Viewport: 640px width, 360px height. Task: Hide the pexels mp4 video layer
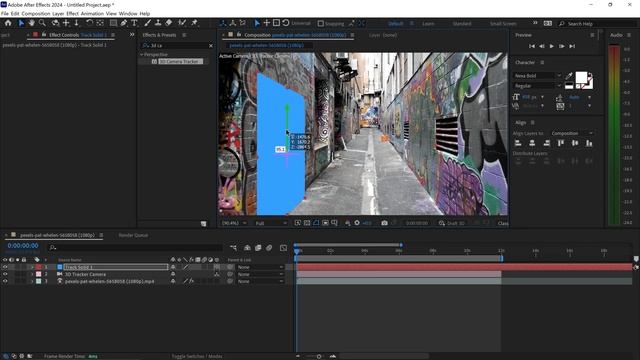pyautogui.click(x=5, y=281)
